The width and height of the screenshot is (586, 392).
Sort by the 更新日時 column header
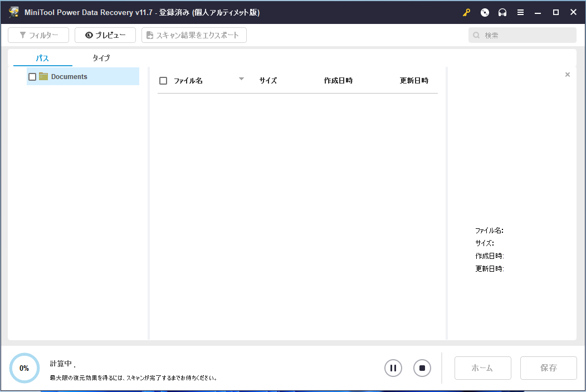coord(414,81)
